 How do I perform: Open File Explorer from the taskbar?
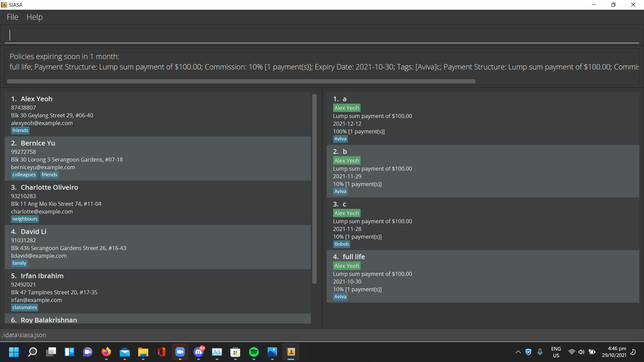pyautogui.click(x=143, y=352)
